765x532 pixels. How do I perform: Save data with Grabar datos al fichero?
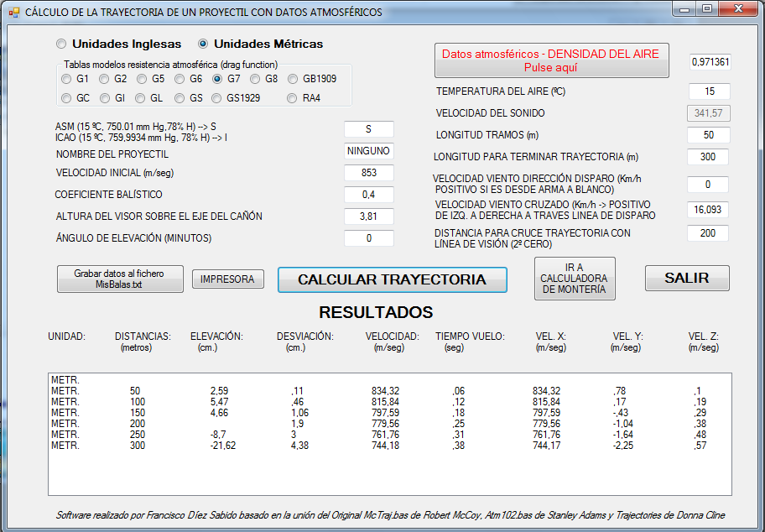[120, 279]
